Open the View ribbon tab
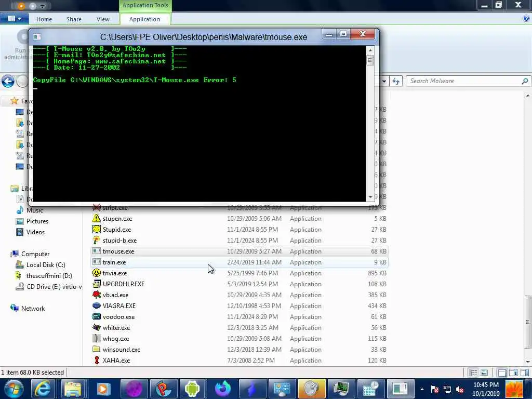Screen dimensions: 532x399 pyautogui.click(x=103, y=19)
